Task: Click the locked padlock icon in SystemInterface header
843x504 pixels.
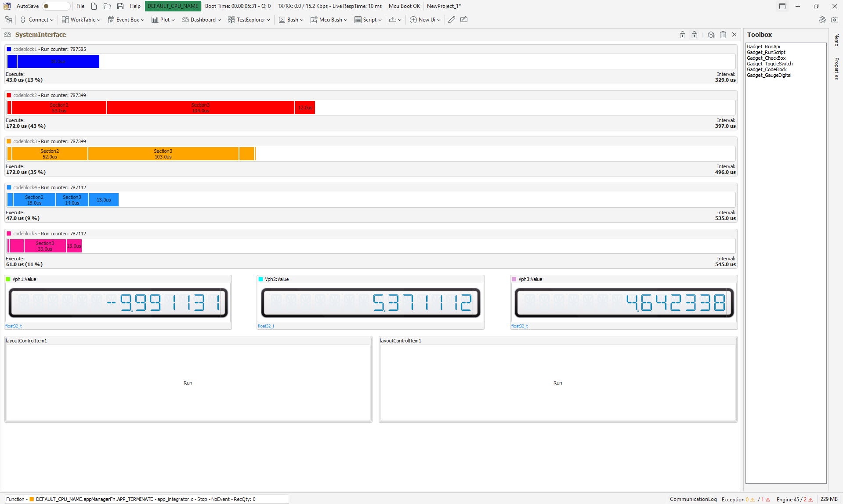Action: pyautogui.click(x=695, y=35)
